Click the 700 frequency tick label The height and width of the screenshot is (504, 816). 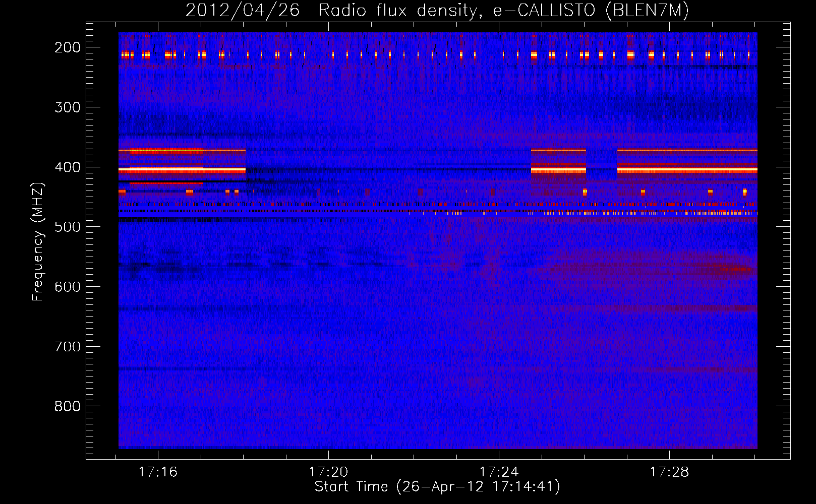(67, 347)
